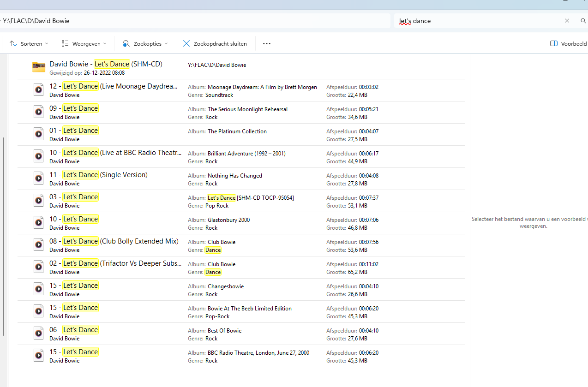Click the Zoekopties search folder icon
588x387 pixels.
[x=126, y=44]
